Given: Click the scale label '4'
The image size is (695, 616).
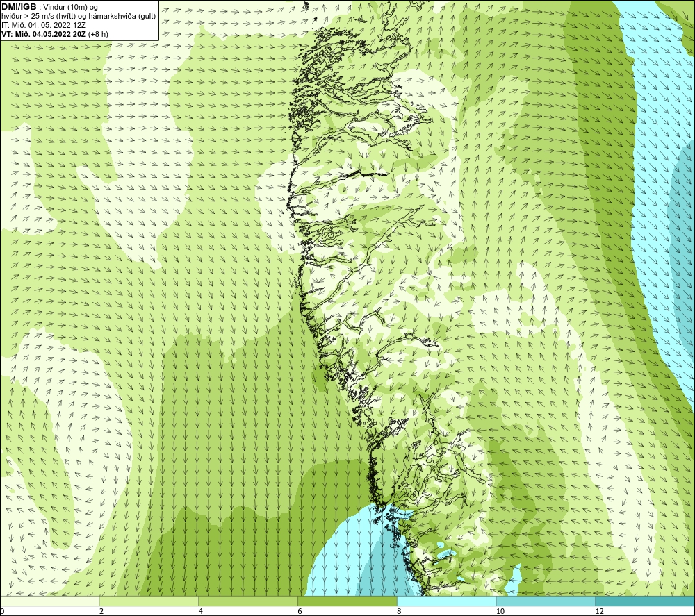Looking at the screenshot, I should pos(201,612).
